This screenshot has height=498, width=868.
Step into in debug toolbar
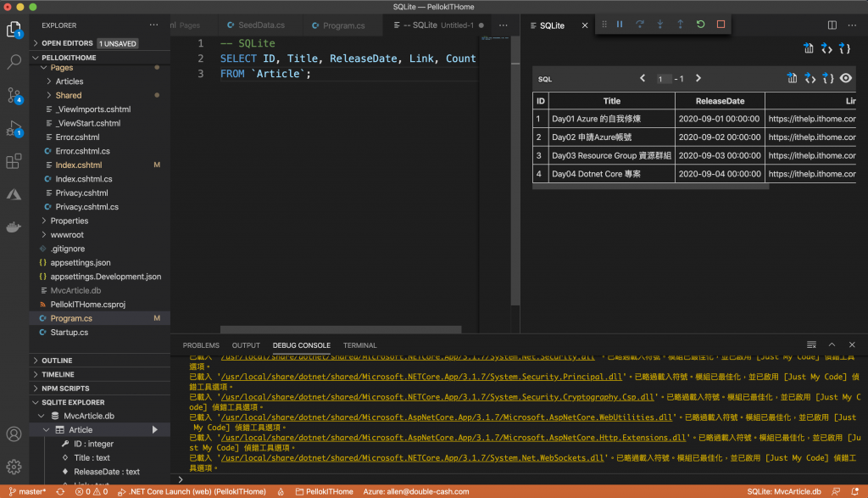[659, 25]
